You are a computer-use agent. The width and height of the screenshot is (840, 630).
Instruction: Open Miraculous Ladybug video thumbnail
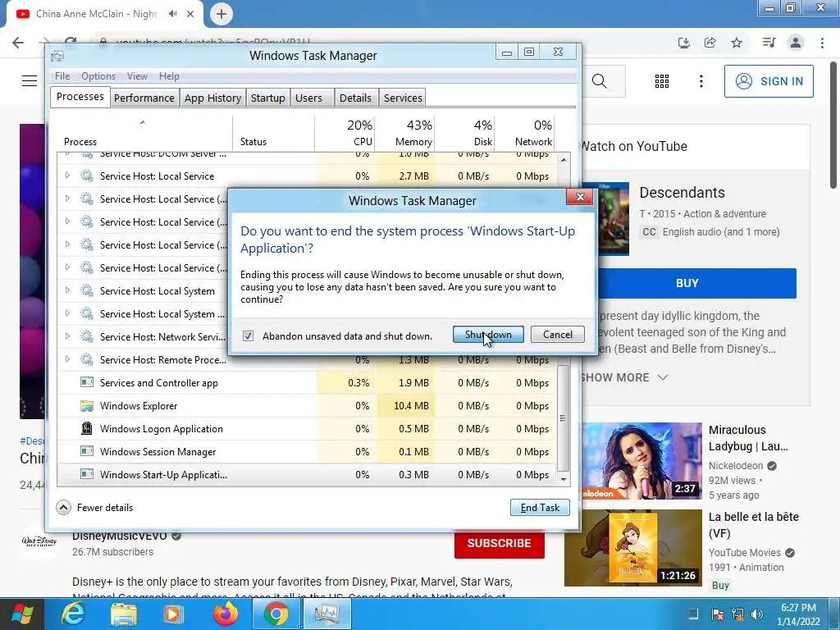coord(641,461)
